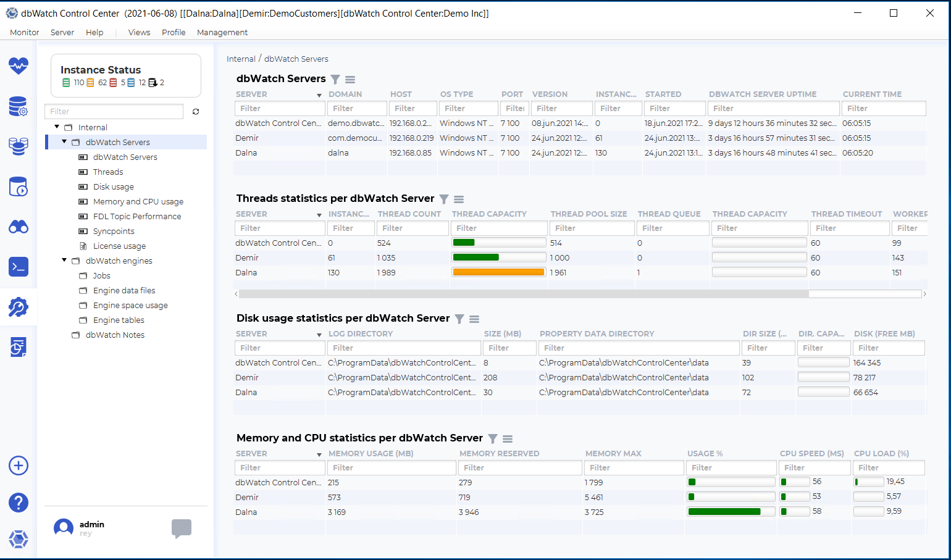Click the dbWatch logo at the sidebar bottom
The width and height of the screenshot is (951, 560).
pos(19,539)
